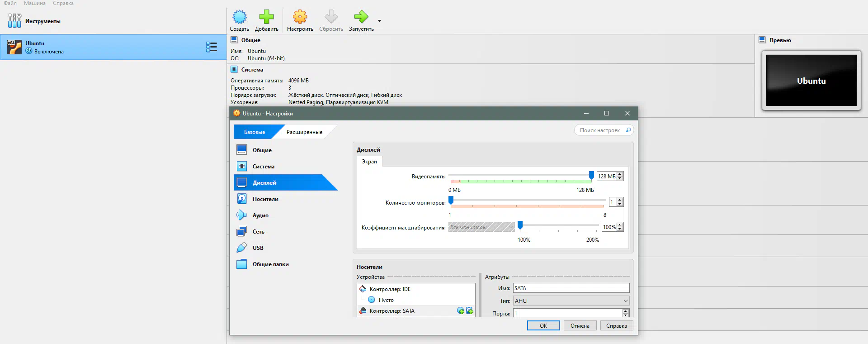Select Контроллер: SATA row
Viewport: 868px width, 344px height.
[416, 311]
